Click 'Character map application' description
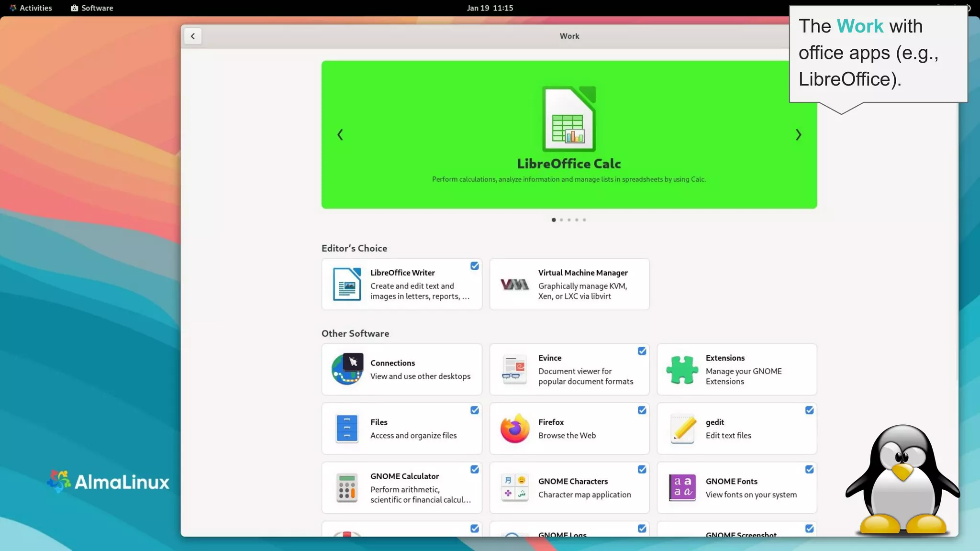 pos(584,495)
